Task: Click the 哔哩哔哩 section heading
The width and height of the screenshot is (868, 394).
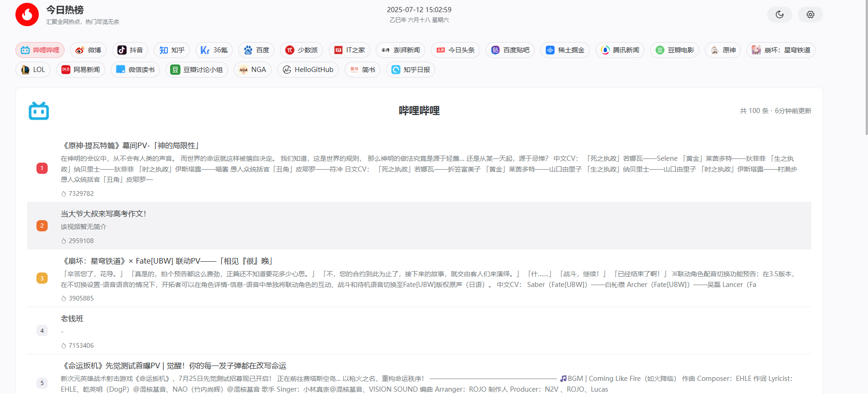Action: [x=419, y=111]
